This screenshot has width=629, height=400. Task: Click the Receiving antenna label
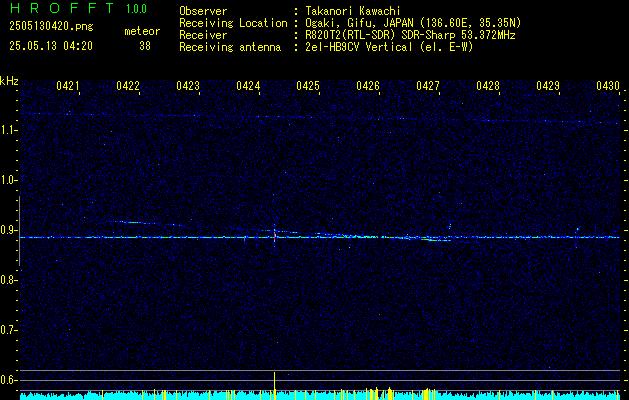pos(230,47)
